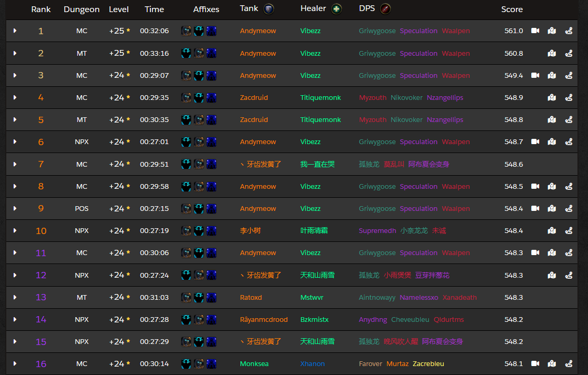Expand the rank 16 row arrow
The width and height of the screenshot is (588, 375).
point(15,363)
